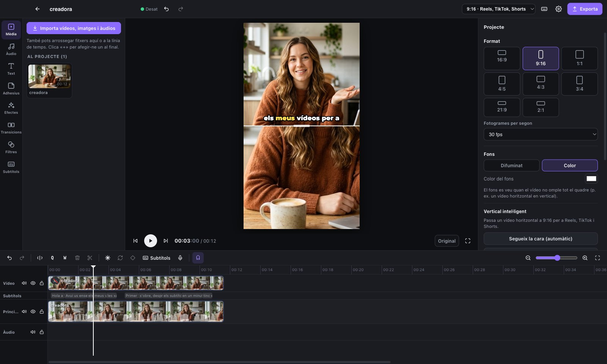Image resolution: width=607 pixels, height=364 pixels.
Task: Mute the Àudio track
Action: [33, 332]
